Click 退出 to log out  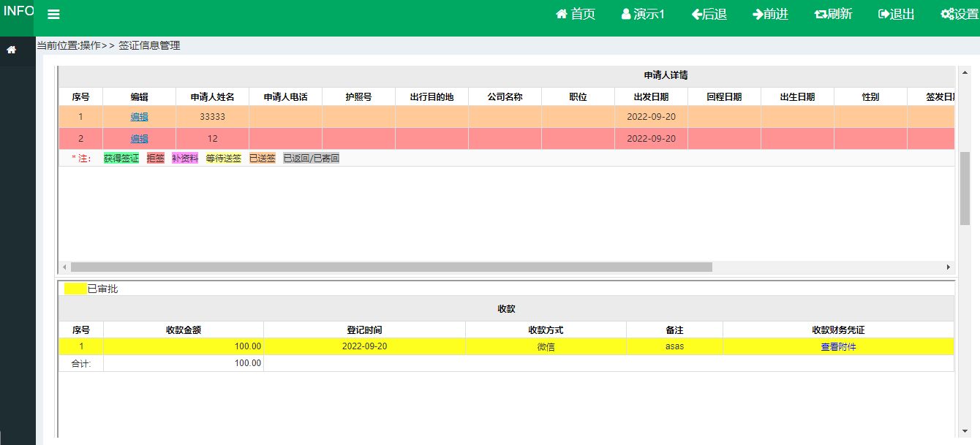click(896, 15)
